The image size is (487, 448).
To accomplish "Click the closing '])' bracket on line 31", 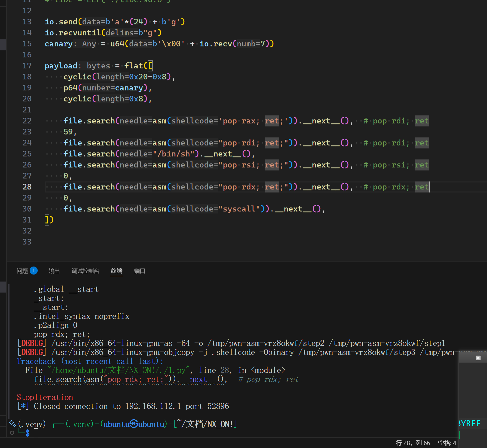I will pyautogui.click(x=49, y=220).
